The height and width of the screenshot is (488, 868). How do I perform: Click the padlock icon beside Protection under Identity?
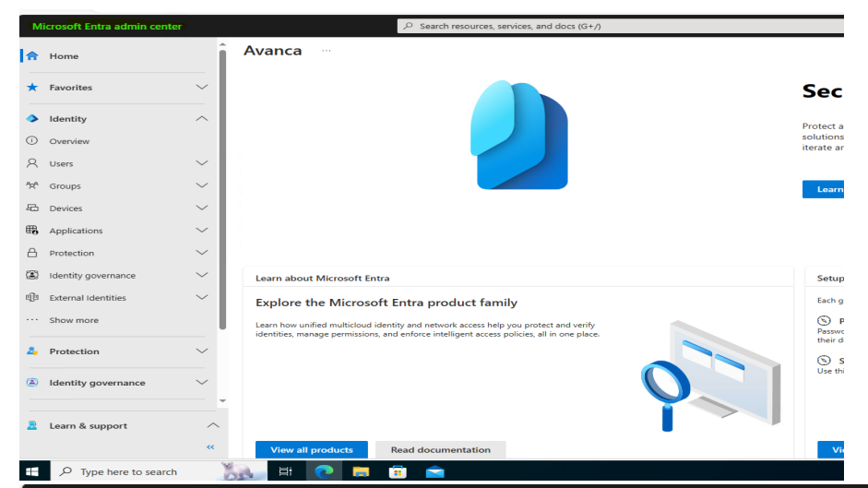tap(32, 253)
